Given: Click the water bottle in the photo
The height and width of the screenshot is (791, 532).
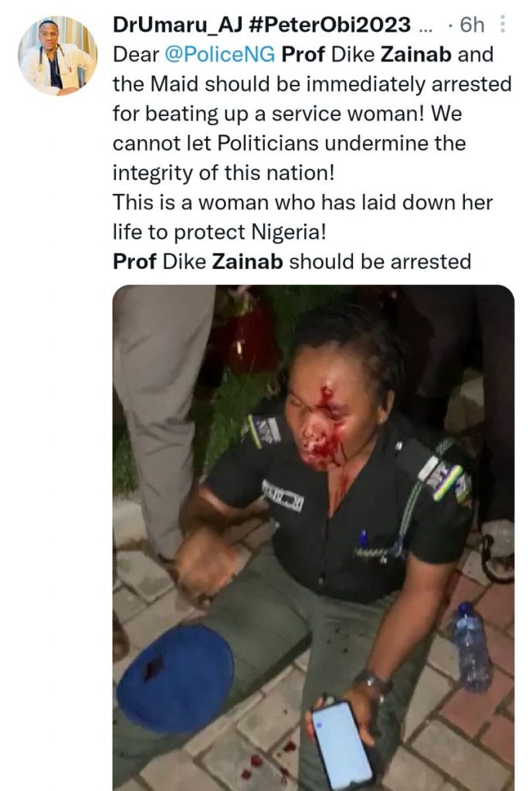Looking at the screenshot, I should pos(472,647).
